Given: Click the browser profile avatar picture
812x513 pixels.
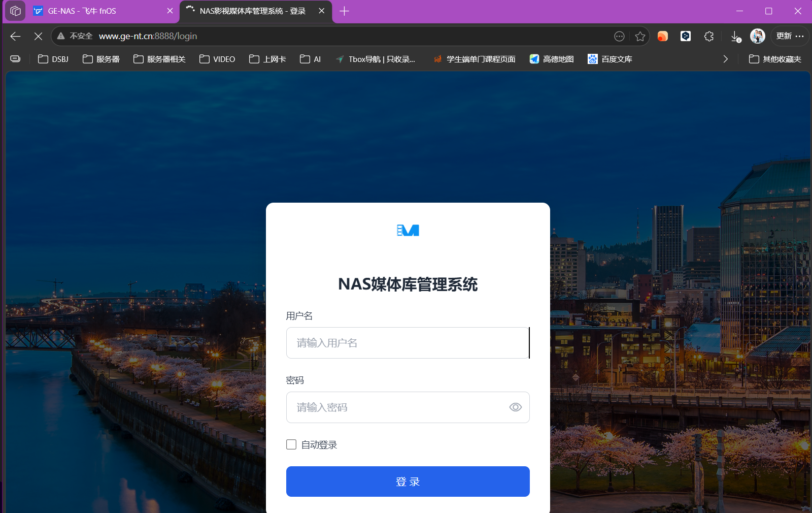Looking at the screenshot, I should click(757, 36).
